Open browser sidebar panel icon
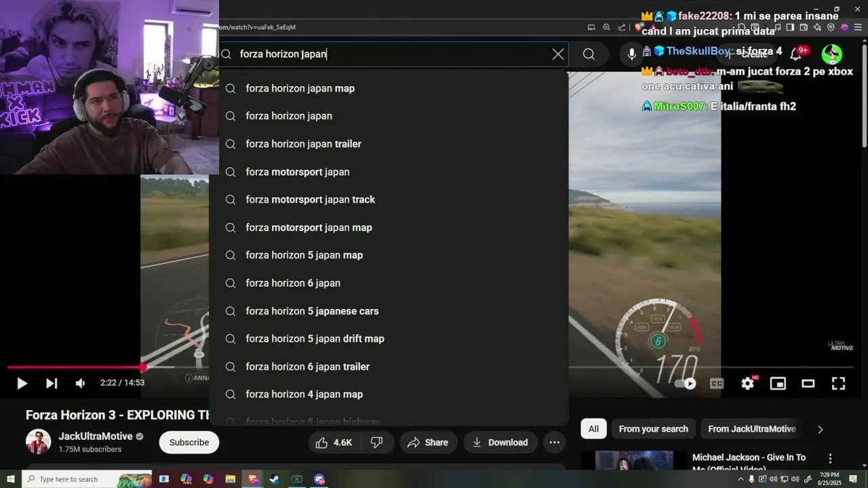Viewport: 868px width, 488px height. [790, 27]
